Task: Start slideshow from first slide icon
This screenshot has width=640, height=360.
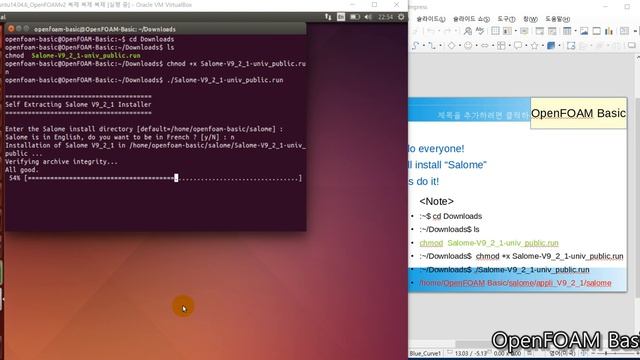Action: tap(540, 31)
